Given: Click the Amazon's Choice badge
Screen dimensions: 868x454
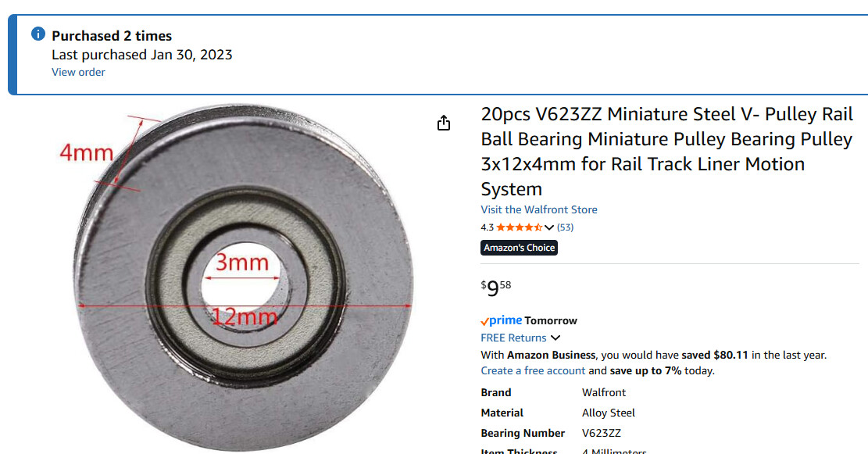Looking at the screenshot, I should [519, 248].
